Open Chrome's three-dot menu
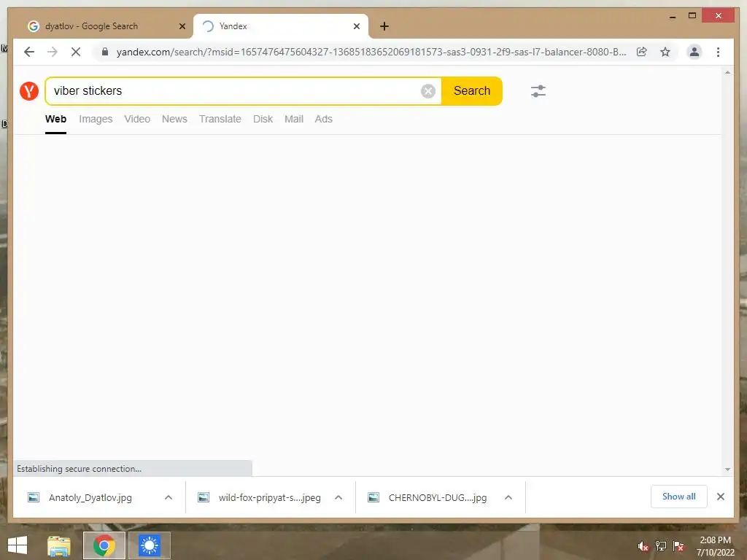Screen dimensions: 747x560 click(x=718, y=52)
